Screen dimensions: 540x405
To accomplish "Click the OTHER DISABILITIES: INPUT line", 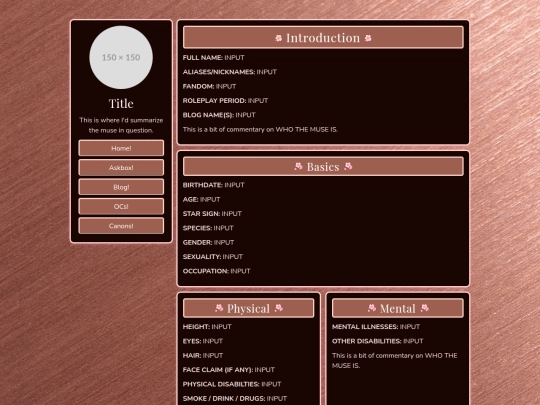I will tap(377, 341).
